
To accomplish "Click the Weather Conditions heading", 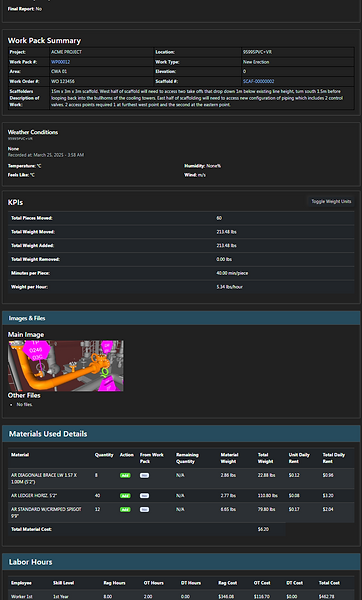I will 33,132.
